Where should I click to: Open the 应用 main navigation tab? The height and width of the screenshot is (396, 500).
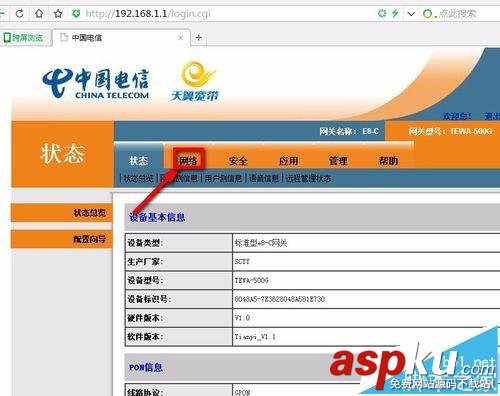(x=288, y=161)
